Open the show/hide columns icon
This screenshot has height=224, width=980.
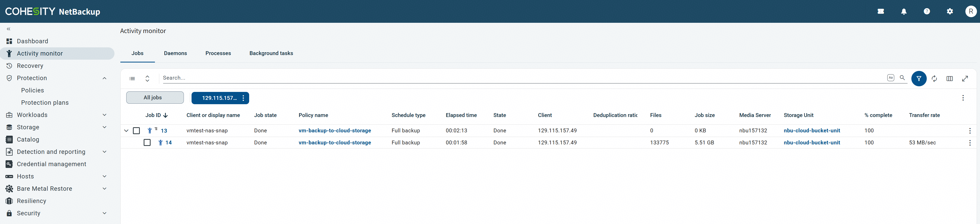(x=950, y=79)
